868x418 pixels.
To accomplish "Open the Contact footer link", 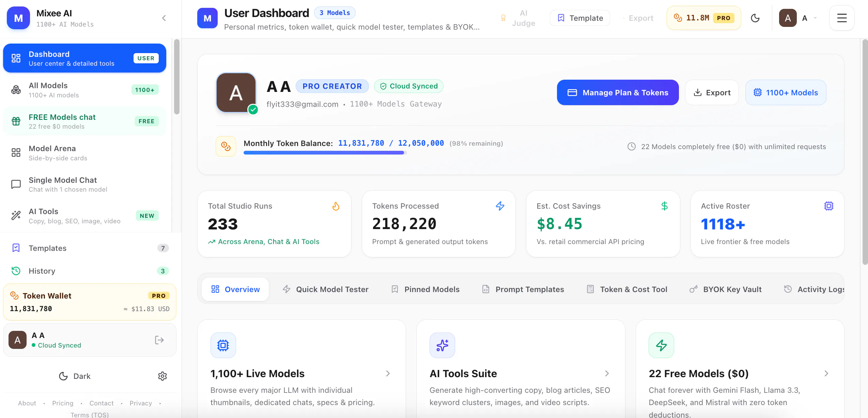I will tap(102, 403).
